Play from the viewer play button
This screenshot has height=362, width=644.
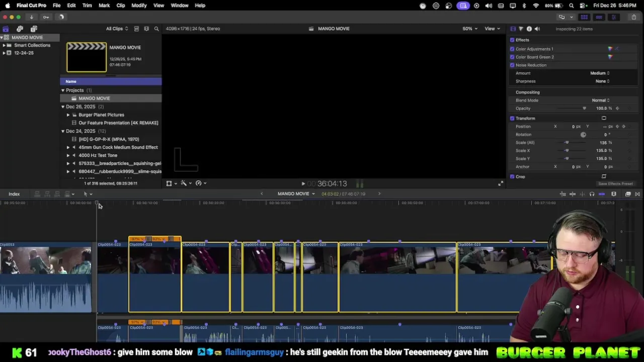coord(303,184)
